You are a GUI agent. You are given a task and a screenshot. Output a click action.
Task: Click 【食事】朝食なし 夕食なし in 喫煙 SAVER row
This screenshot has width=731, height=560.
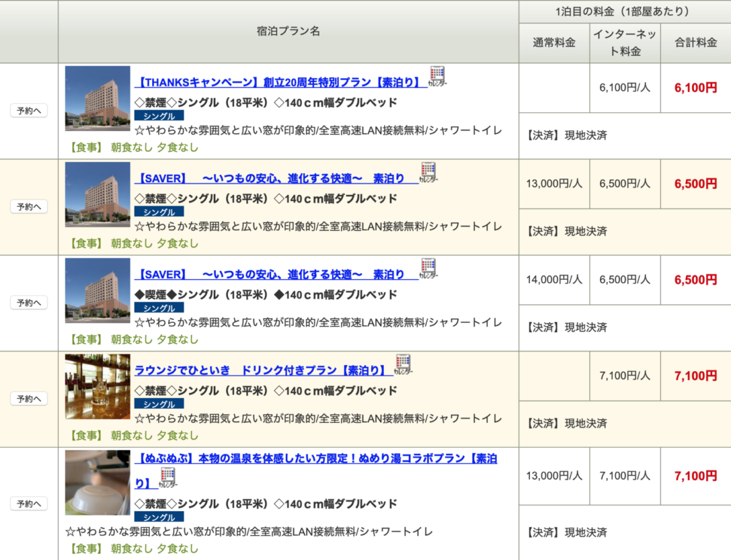pos(133,339)
